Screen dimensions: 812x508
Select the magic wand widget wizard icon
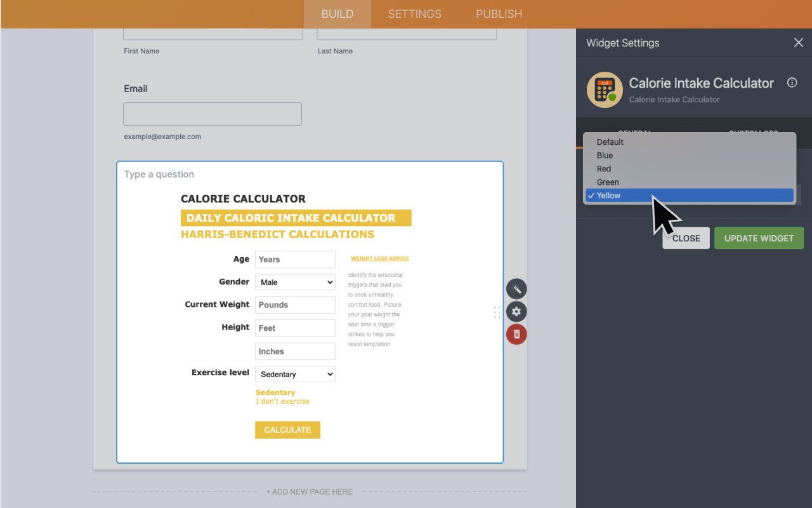point(516,289)
